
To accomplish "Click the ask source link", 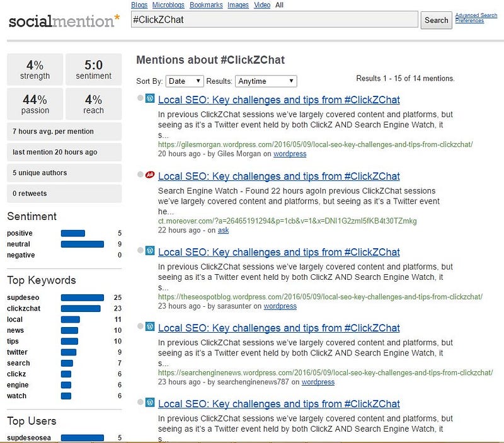I will pos(223,230).
